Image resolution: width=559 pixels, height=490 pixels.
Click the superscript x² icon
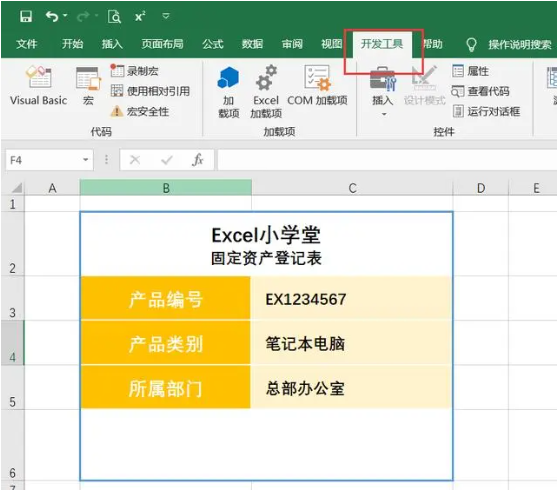tap(140, 16)
